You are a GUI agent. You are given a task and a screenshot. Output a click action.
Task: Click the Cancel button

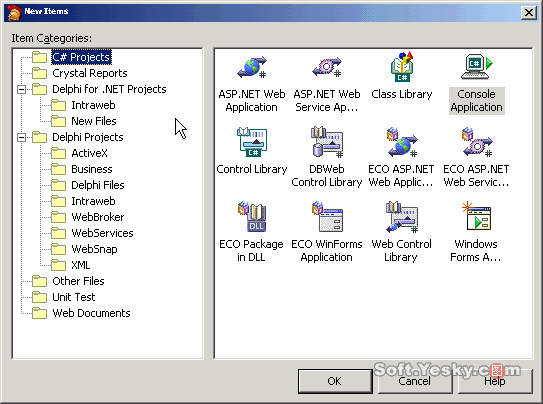coord(415,381)
